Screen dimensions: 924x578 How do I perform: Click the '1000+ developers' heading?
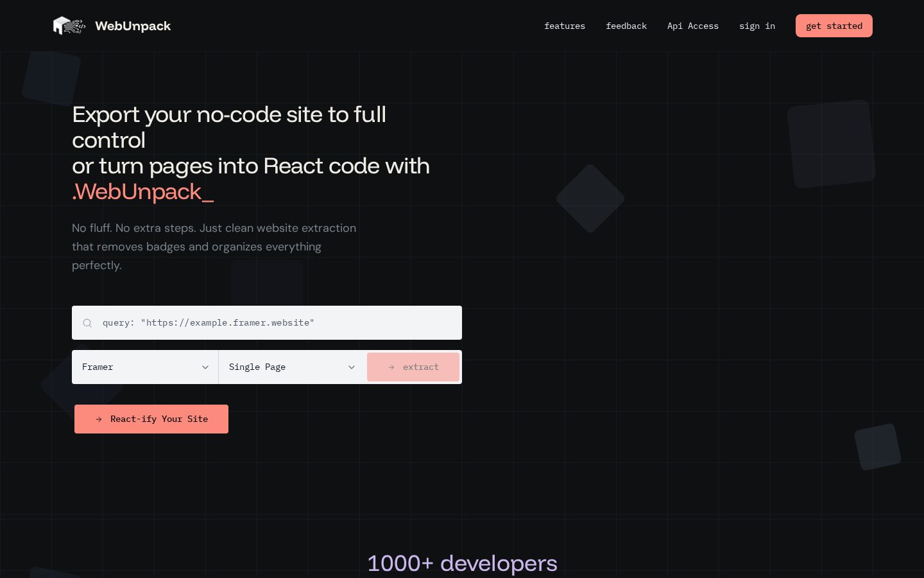[462, 563]
